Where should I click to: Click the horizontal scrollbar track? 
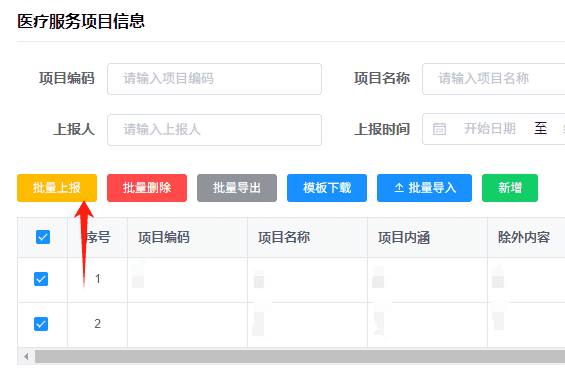tap(300, 357)
